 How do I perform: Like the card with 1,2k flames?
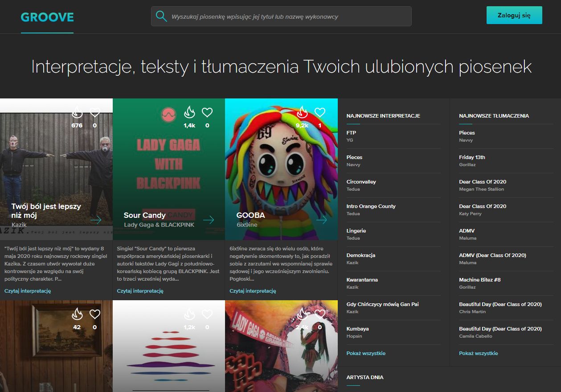[x=207, y=314]
